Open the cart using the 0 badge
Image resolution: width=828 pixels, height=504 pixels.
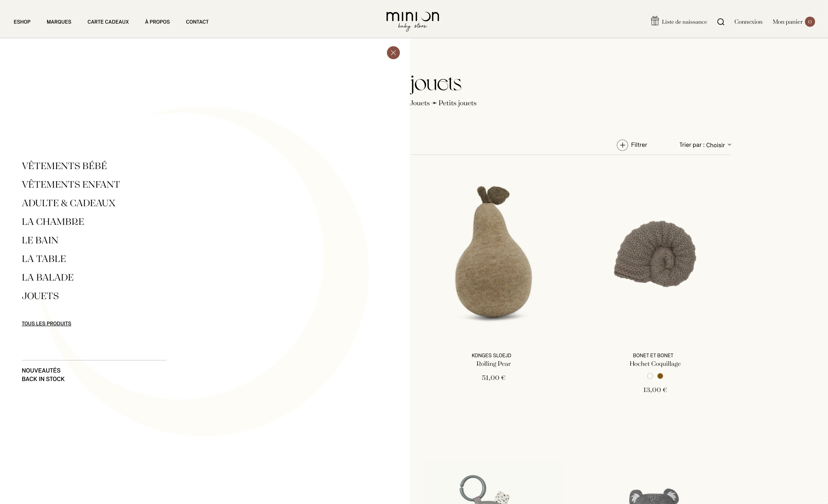(x=810, y=22)
